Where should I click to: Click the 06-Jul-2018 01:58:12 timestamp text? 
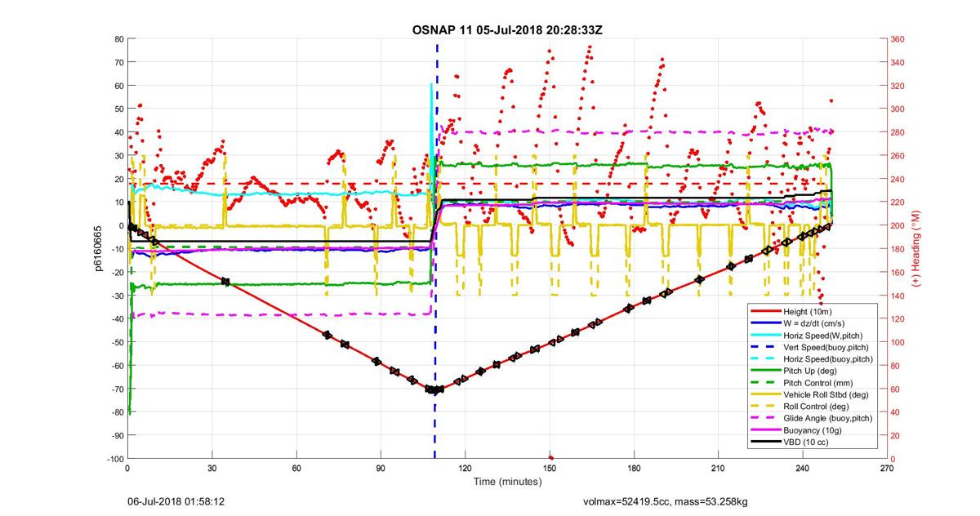pos(176,500)
